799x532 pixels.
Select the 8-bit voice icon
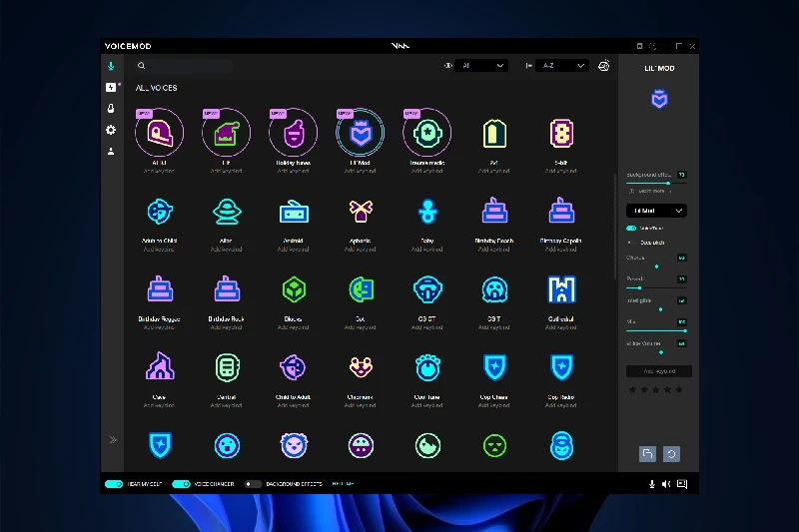(561, 134)
